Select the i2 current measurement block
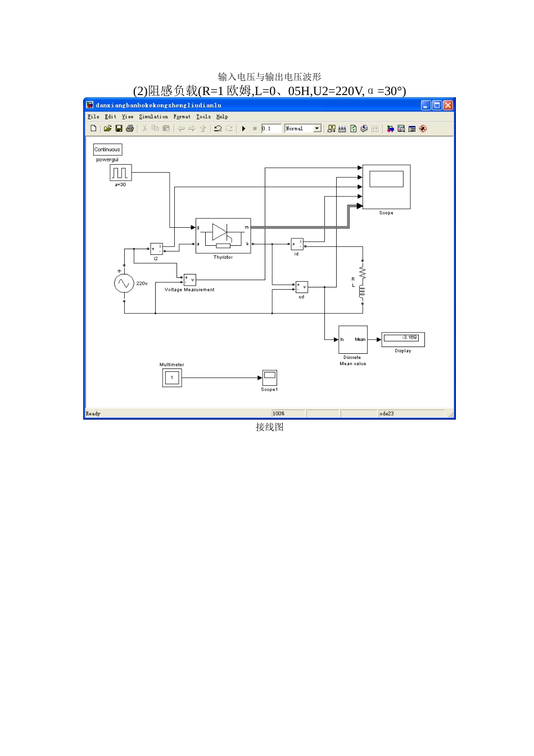 156,249
